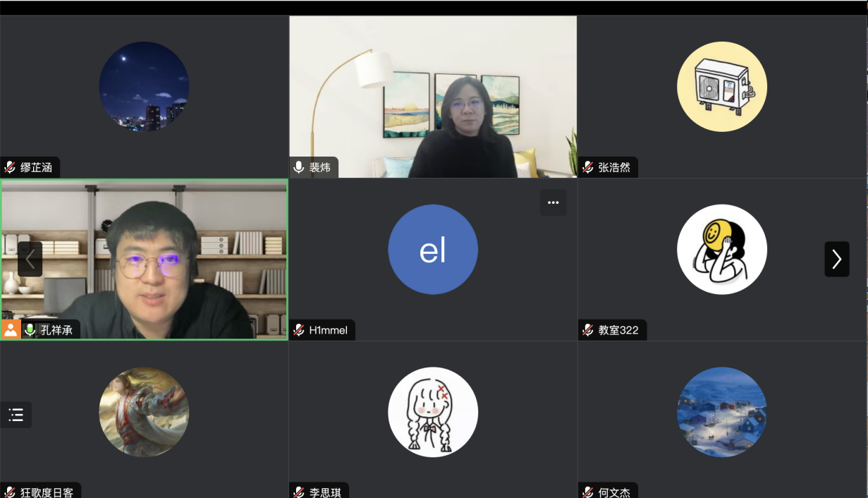The height and width of the screenshot is (498, 868).
Task: Go to next page of participants arrow
Action: (x=837, y=259)
